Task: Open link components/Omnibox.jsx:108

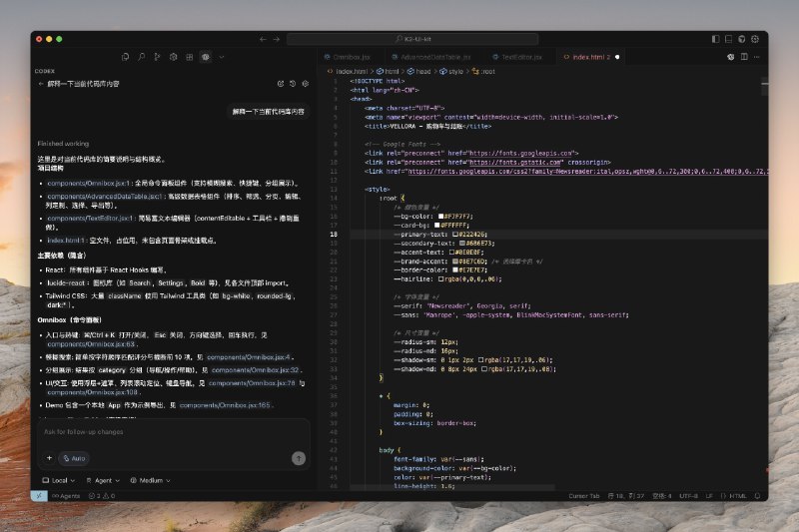Action: pos(92,392)
